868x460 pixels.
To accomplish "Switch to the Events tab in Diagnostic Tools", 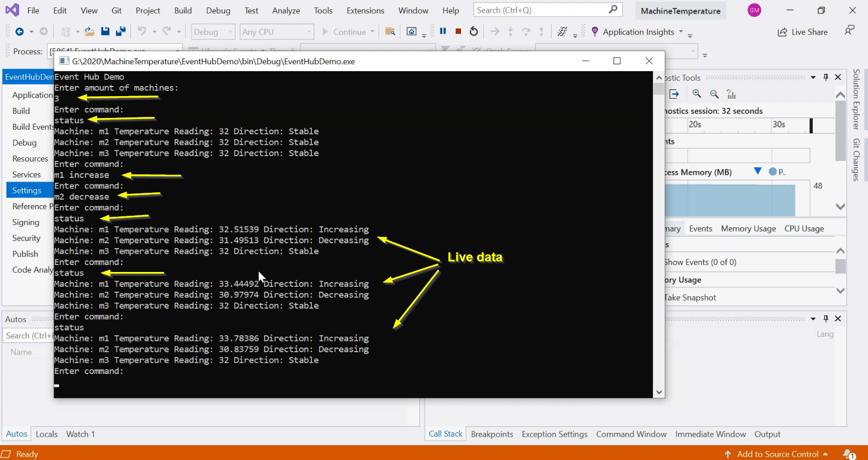I will [x=701, y=228].
